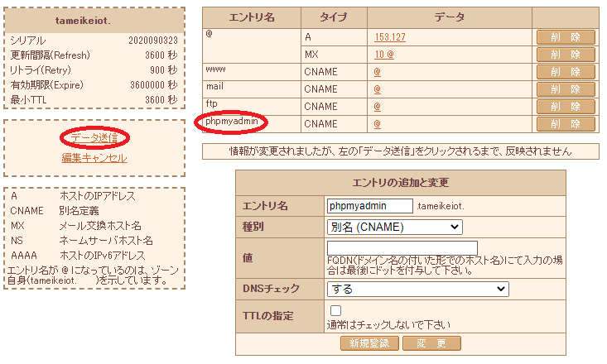The image size is (607, 364).
Task: Delete the MX record entry
Action: (566, 55)
